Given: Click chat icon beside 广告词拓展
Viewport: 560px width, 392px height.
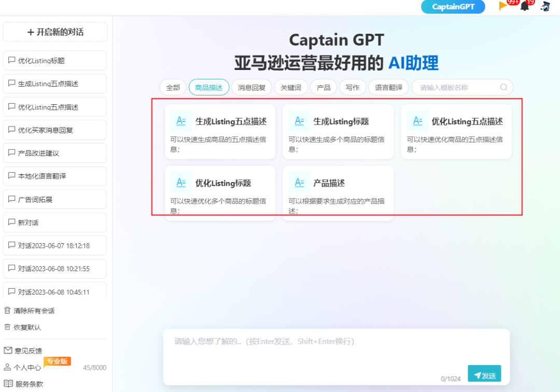Looking at the screenshot, I should coord(12,199).
